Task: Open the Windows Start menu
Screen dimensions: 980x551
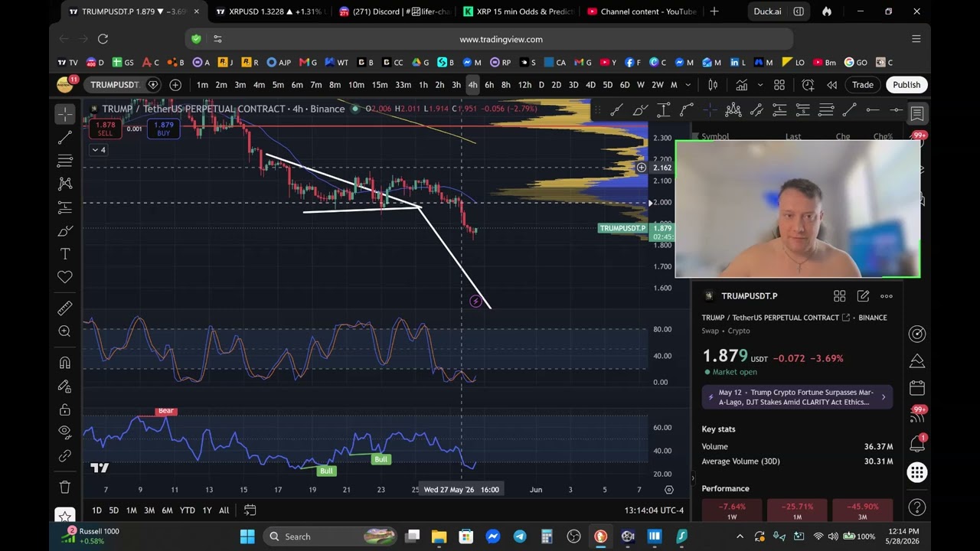Action: tap(247, 536)
